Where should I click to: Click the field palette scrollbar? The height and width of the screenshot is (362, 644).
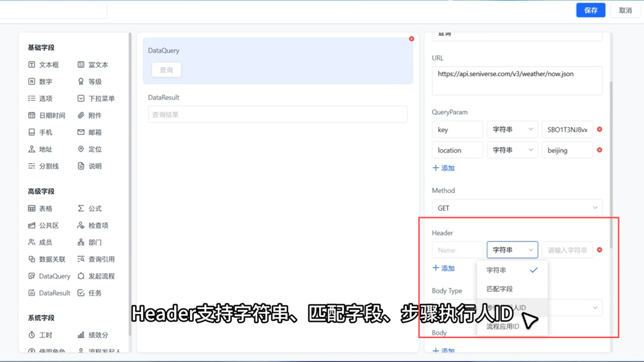[x=130, y=184]
